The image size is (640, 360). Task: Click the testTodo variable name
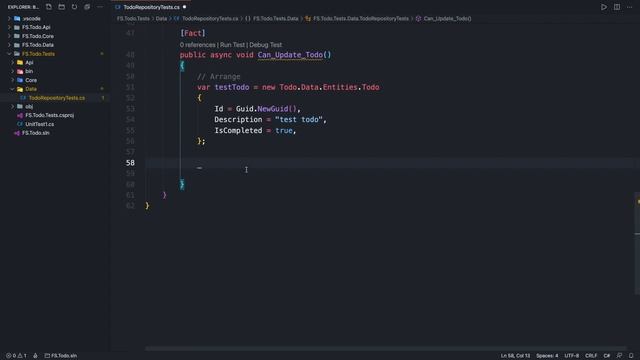coord(232,87)
